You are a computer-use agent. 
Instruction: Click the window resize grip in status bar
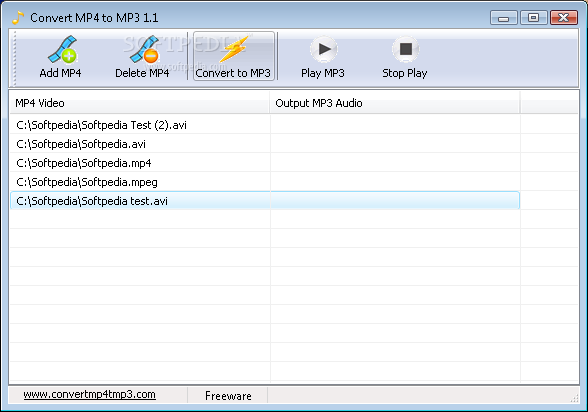coord(574,399)
